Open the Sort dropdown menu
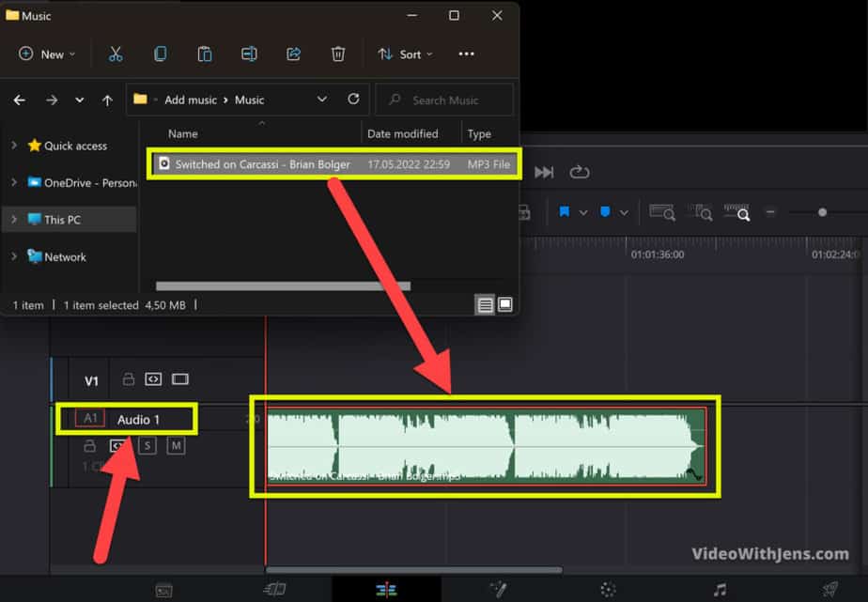Screen dimensions: 868x602 [405, 54]
